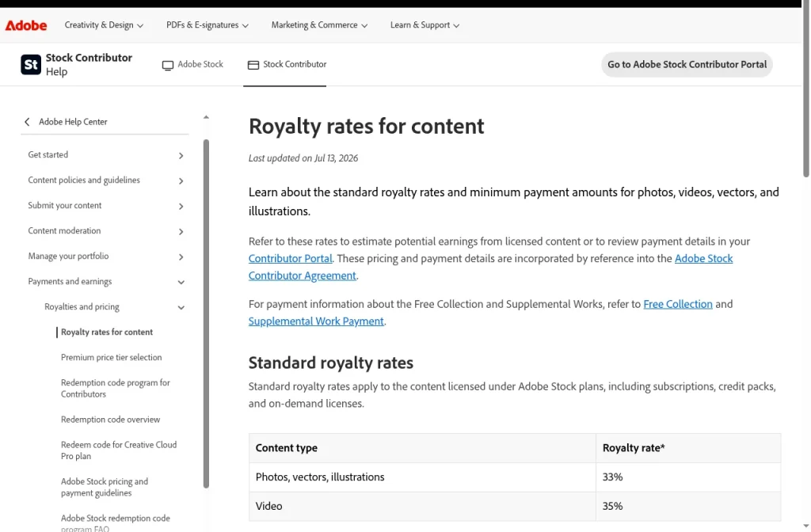Image resolution: width=811 pixels, height=532 pixels.
Task: Click the back arrow beside Adobe Help Center
Action: click(27, 122)
